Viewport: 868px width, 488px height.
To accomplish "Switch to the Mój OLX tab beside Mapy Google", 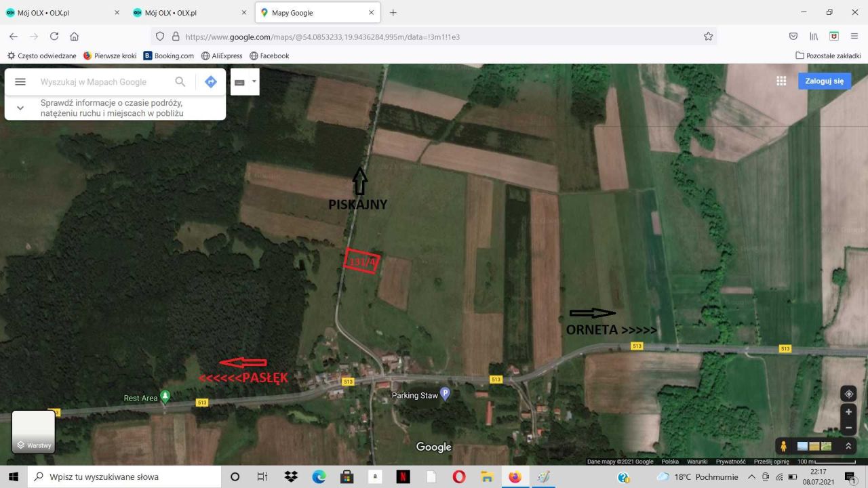I will (x=190, y=12).
